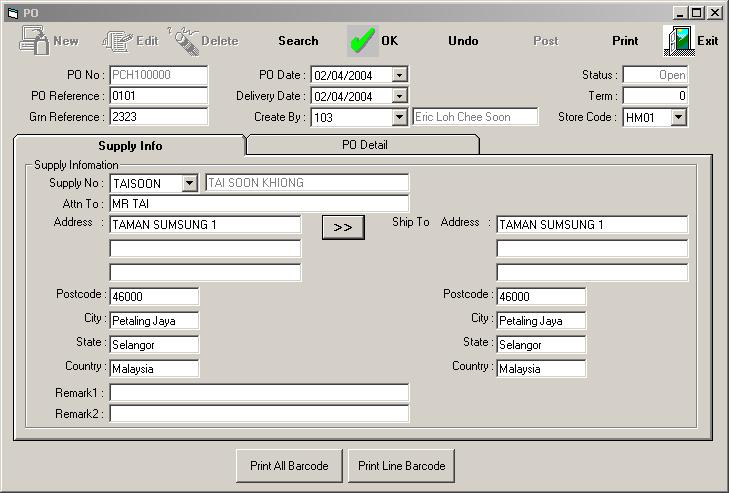Click the Term input field
The image size is (729, 493).
coord(655,96)
